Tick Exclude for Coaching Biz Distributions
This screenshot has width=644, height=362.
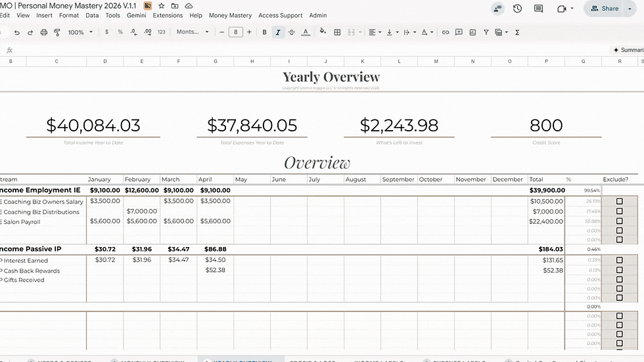tap(619, 211)
